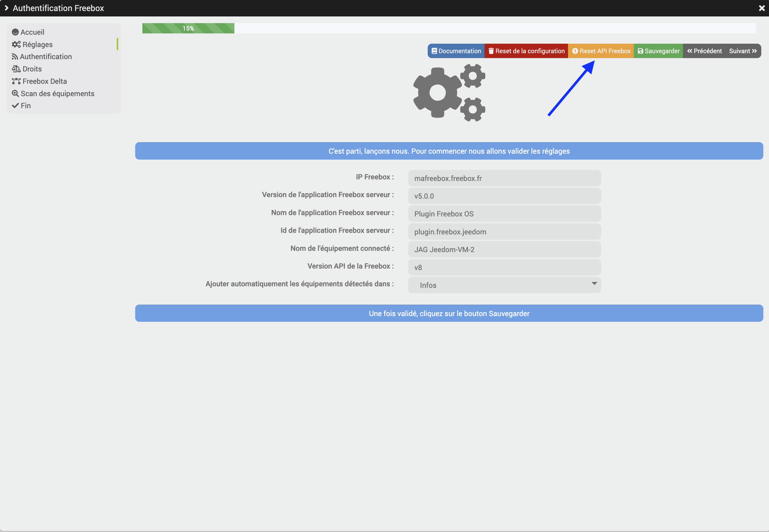Focus the v5.0.0 application version field

[504, 196]
